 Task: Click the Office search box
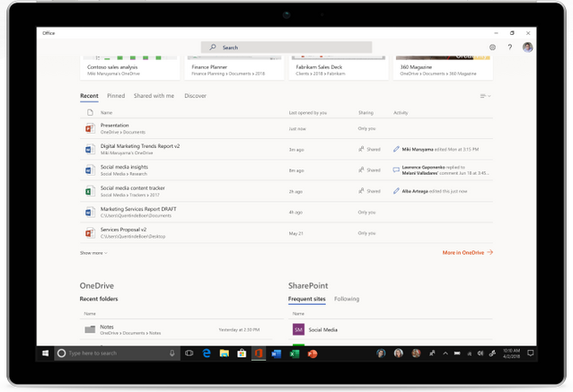pos(286,47)
